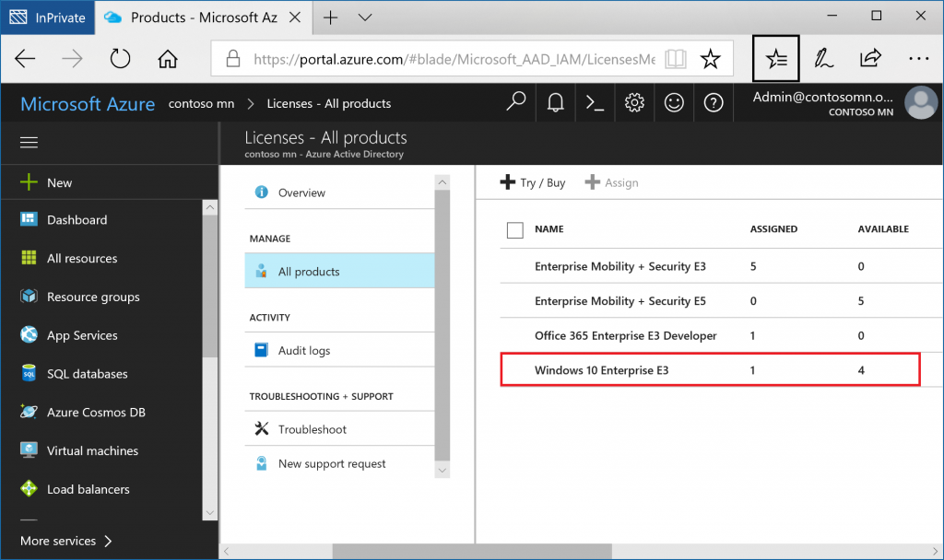Image resolution: width=944 pixels, height=560 pixels.
Task: Switch to the Products browser tab
Action: pyautogui.click(x=201, y=17)
